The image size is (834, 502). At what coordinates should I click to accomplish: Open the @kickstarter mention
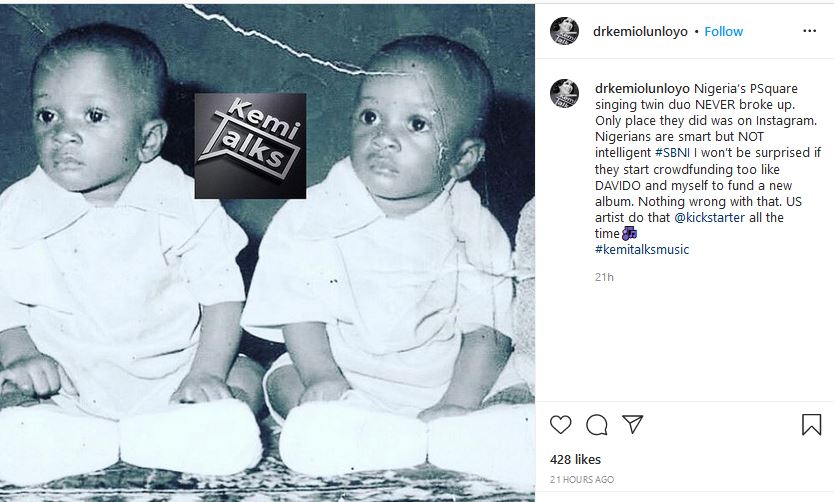[710, 217]
